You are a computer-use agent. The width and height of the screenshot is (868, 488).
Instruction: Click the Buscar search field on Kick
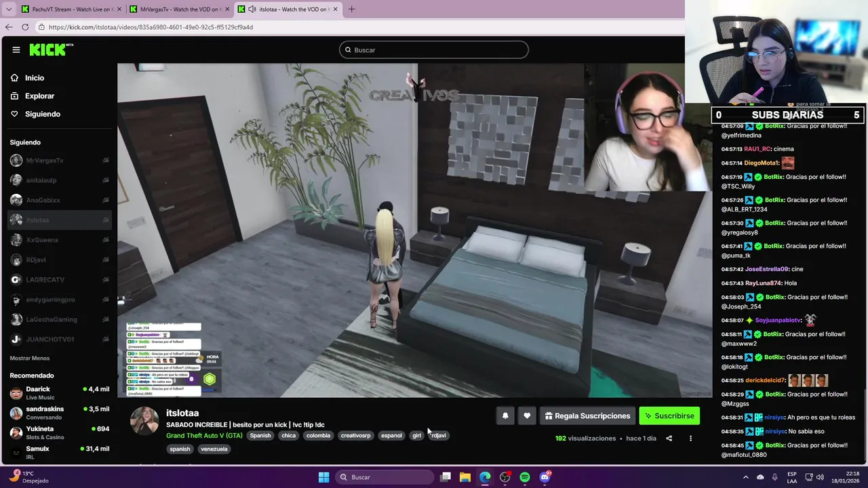[x=434, y=49]
